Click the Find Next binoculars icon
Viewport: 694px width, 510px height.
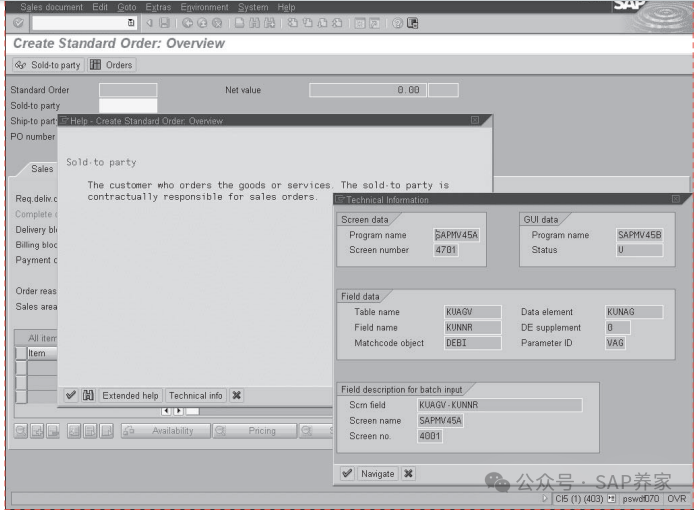pyautogui.click(x=270, y=23)
